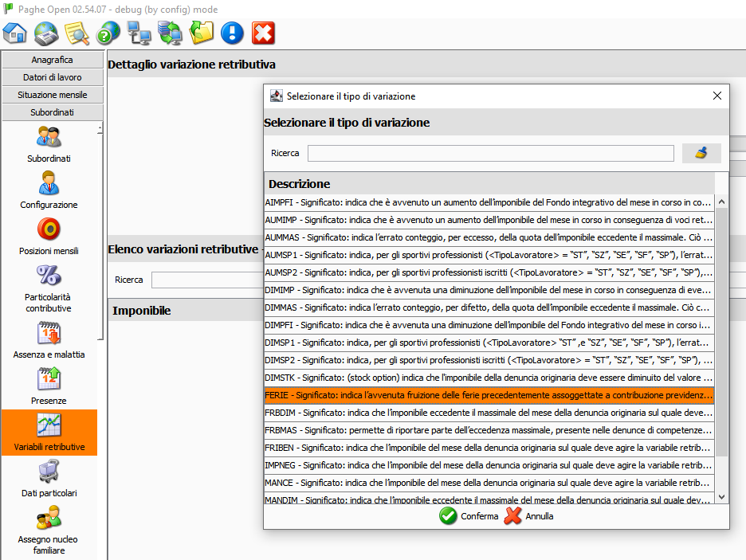The image size is (746, 560).
Task: Open Posizioni mensili sidebar icon
Action: tap(49, 229)
